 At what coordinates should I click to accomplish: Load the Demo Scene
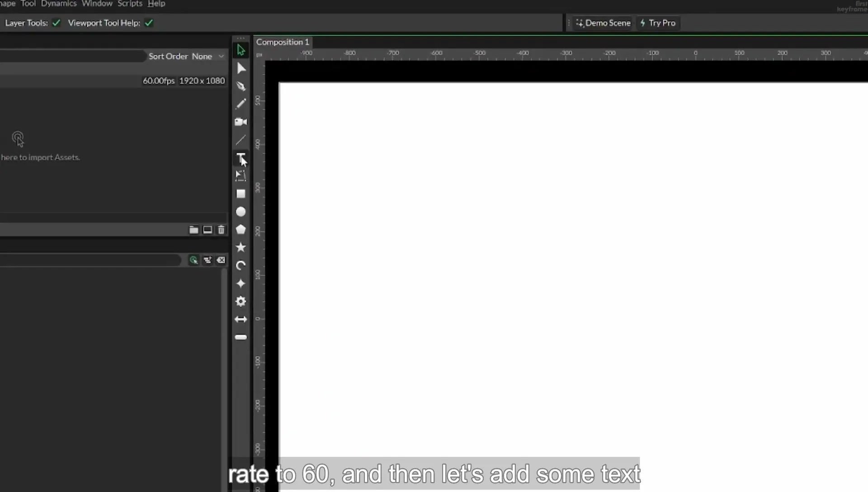pyautogui.click(x=603, y=23)
